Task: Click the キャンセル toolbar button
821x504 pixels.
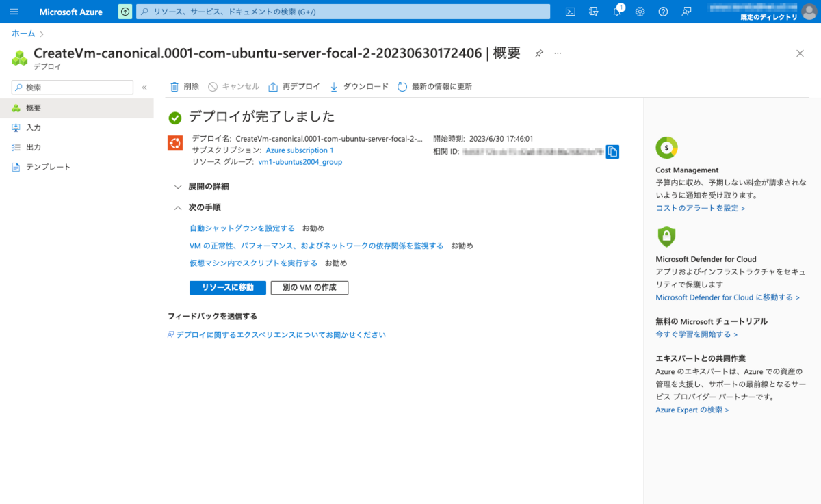Action: point(233,87)
